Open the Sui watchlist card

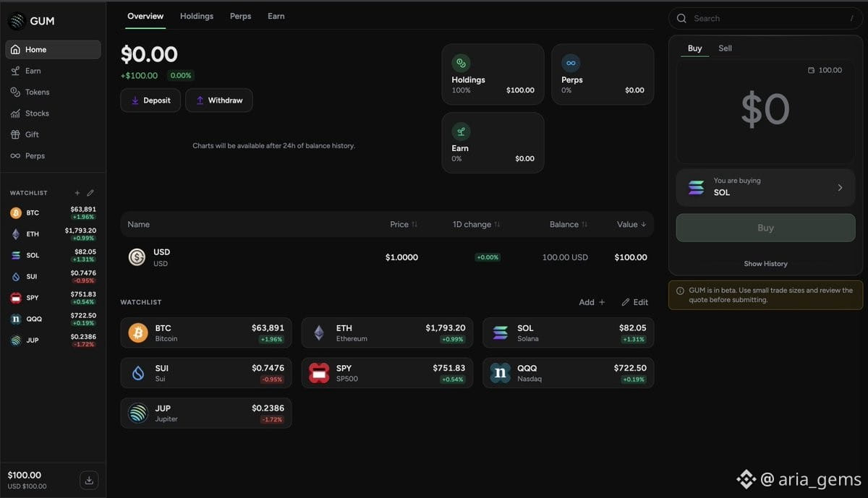point(206,373)
